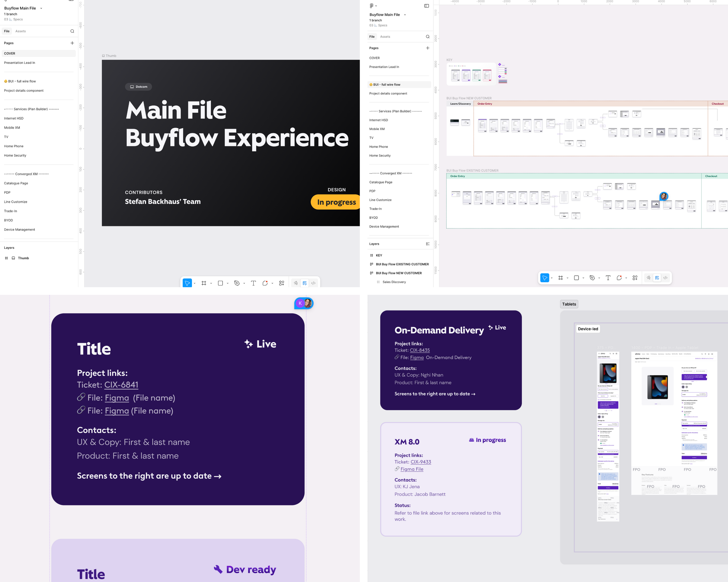The width and height of the screenshot is (728, 582).
Task: Toggle Draw mode in the right-hand toolbar
Action: (648, 278)
